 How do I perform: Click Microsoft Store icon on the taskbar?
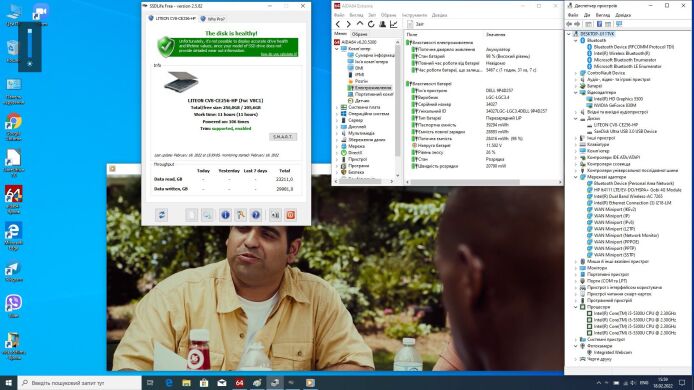pyautogui.click(x=204, y=382)
